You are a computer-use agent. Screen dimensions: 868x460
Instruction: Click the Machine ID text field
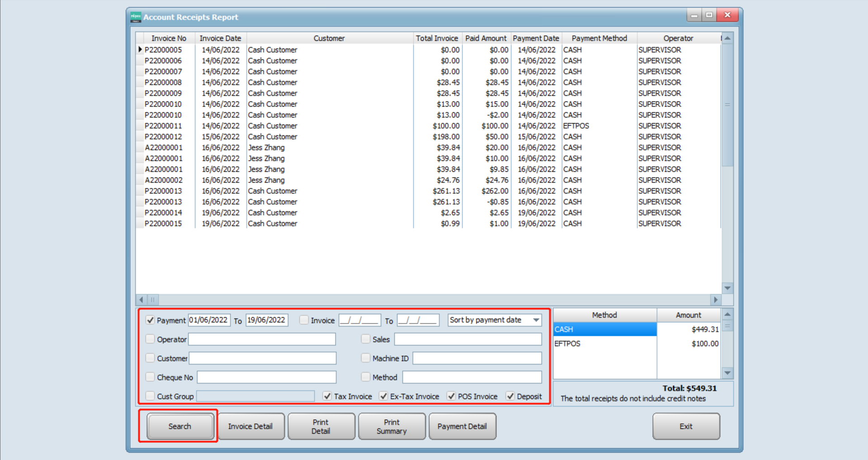click(477, 358)
